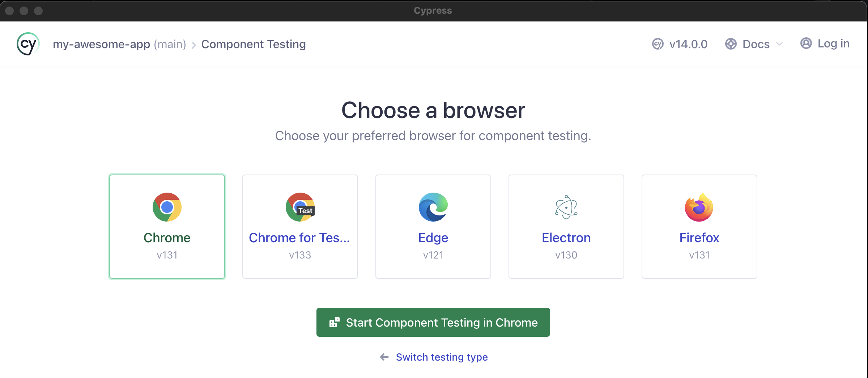Expand the Docs chevron in the header

tap(780, 44)
